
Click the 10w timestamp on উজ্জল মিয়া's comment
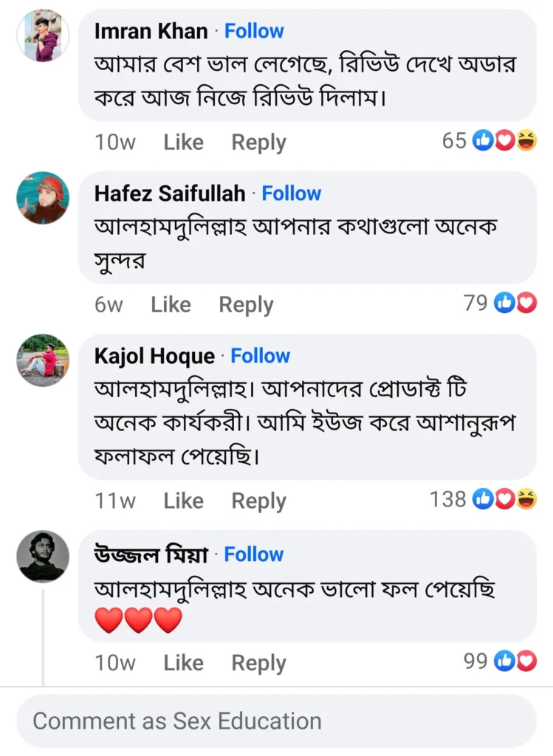tap(114, 663)
